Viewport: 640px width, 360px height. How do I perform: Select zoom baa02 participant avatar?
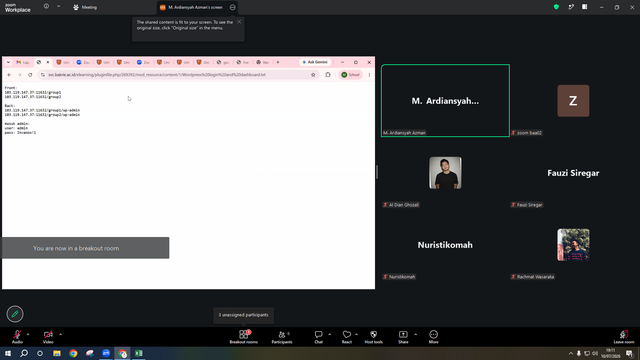573,101
